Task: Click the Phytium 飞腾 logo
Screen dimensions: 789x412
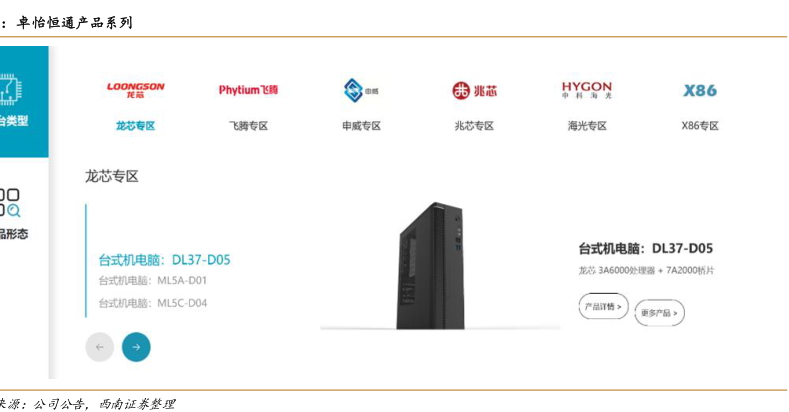Action: (x=248, y=90)
